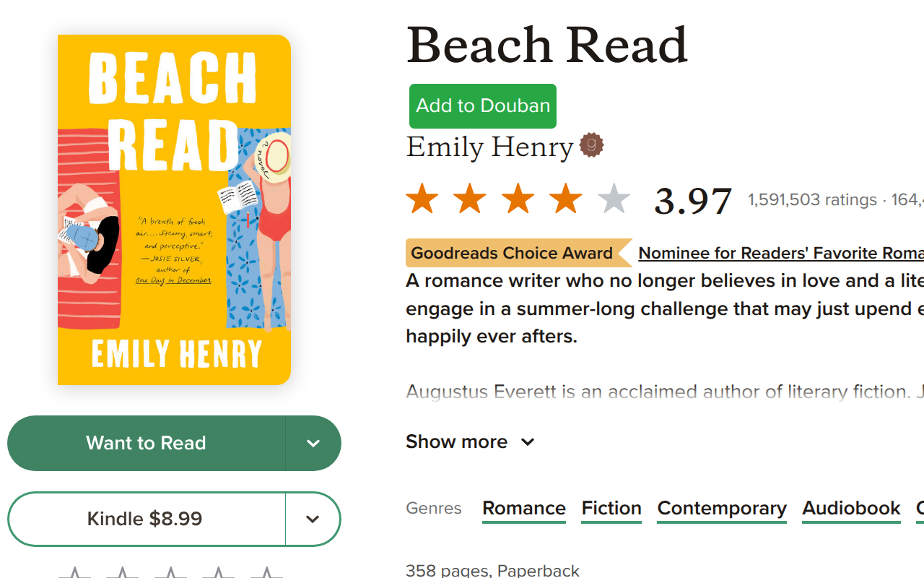Select the first empty star in the rating widget
This screenshot has height=578, width=924.
[x=75, y=573]
